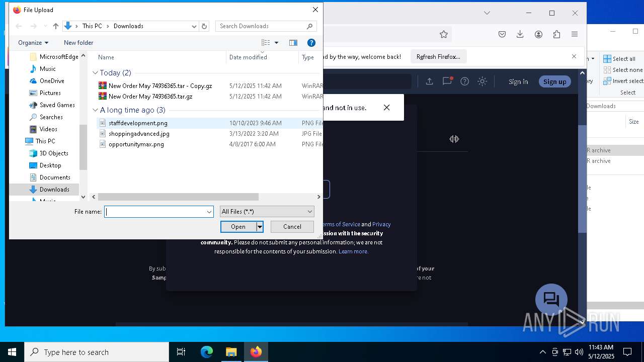
Task: Open Firefox account icon
Action: tap(538, 34)
